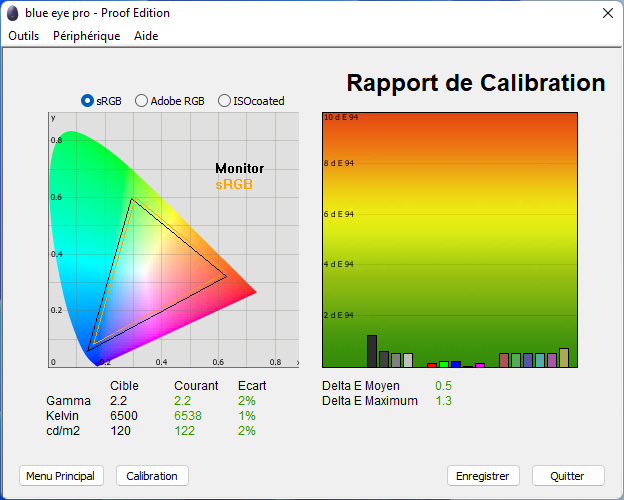
Task: Click the bright green bar in Delta E chart
Action: coord(444,364)
